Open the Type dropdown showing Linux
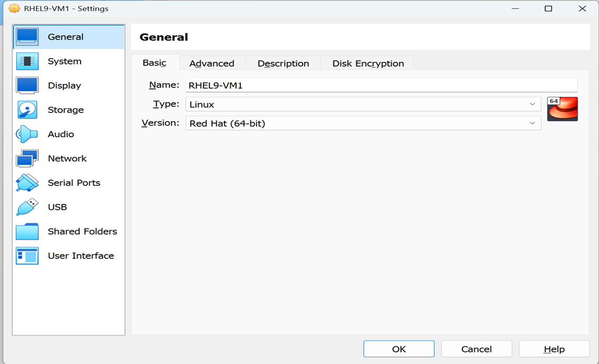Image resolution: width=599 pixels, height=364 pixels. [363, 104]
